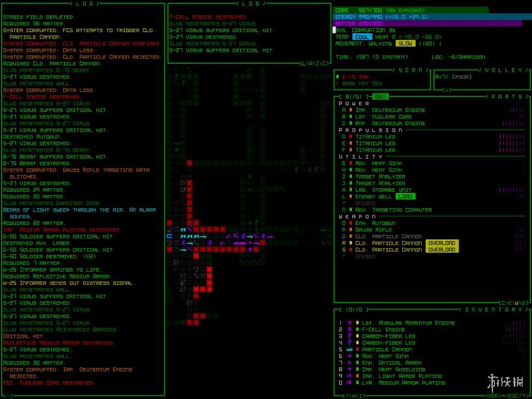Viewport: 532px width, 399px height.
Task: Click the red integrity square of Titanium Leg D
Action: click(x=351, y=137)
